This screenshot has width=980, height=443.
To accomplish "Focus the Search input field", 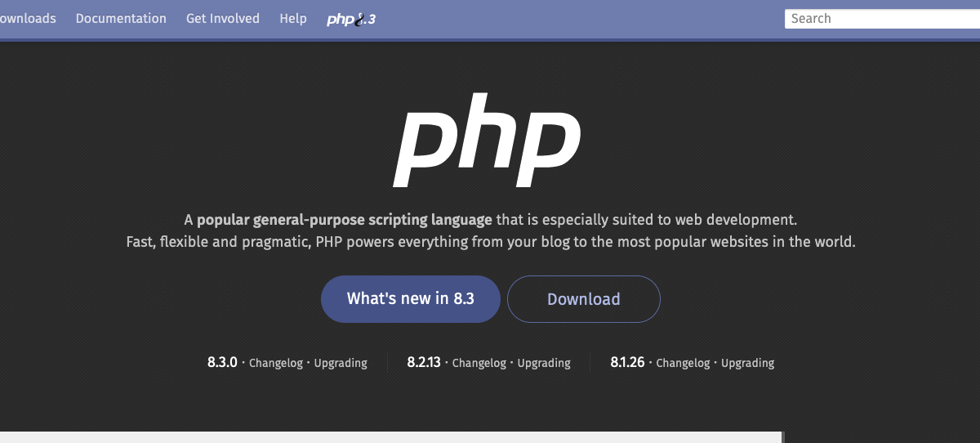I will tap(882, 18).
